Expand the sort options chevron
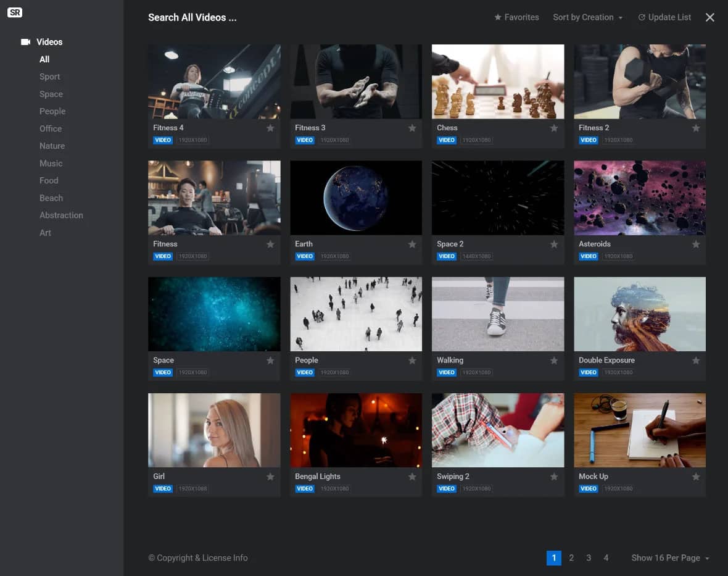 pos(621,17)
